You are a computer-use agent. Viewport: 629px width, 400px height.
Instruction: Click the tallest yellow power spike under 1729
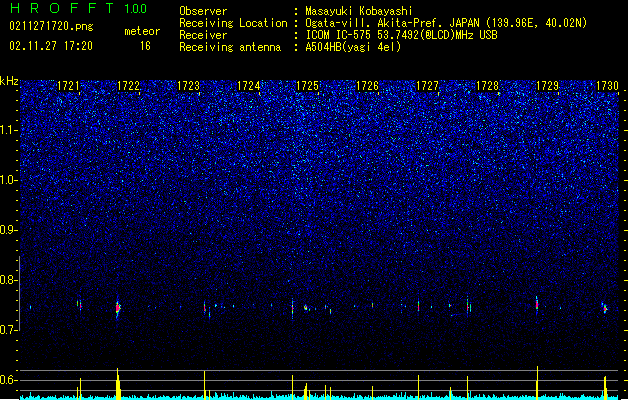pyautogui.click(x=537, y=382)
